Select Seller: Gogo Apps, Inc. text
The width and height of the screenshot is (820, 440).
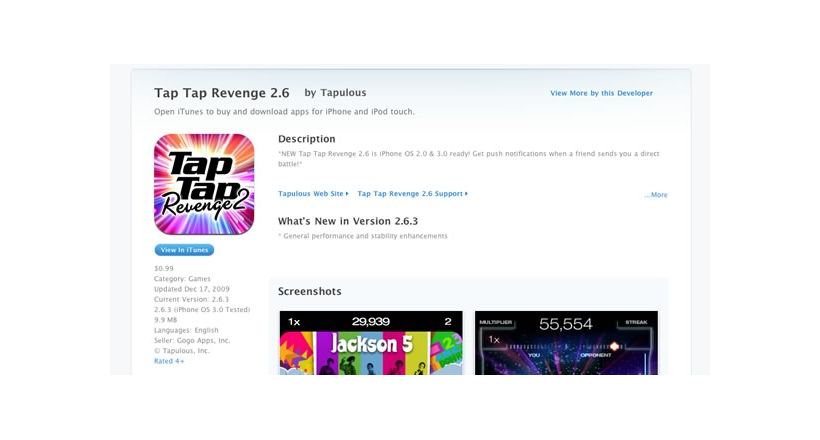click(192, 340)
